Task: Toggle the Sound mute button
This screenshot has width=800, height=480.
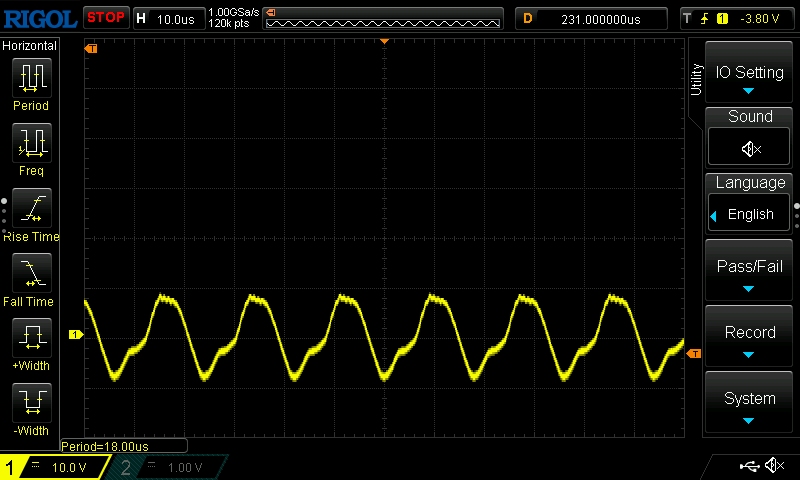Action: point(750,148)
